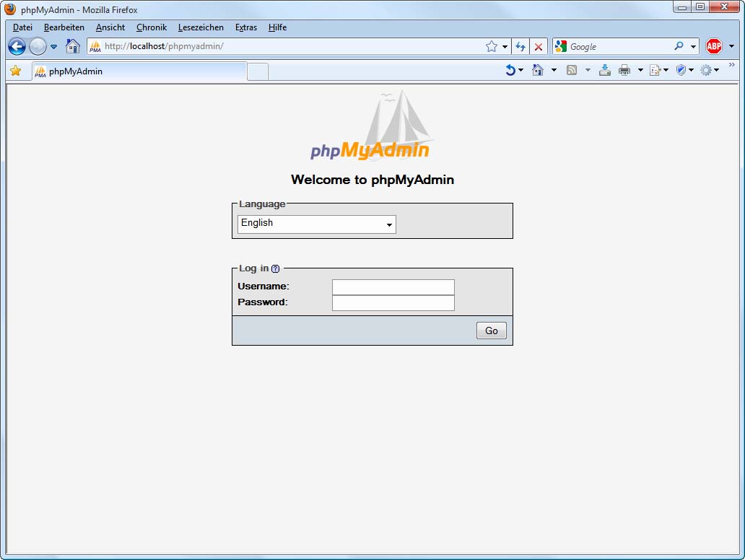Click the Firefox icon in title bar
Screen dimensions: 745x560
10,9
